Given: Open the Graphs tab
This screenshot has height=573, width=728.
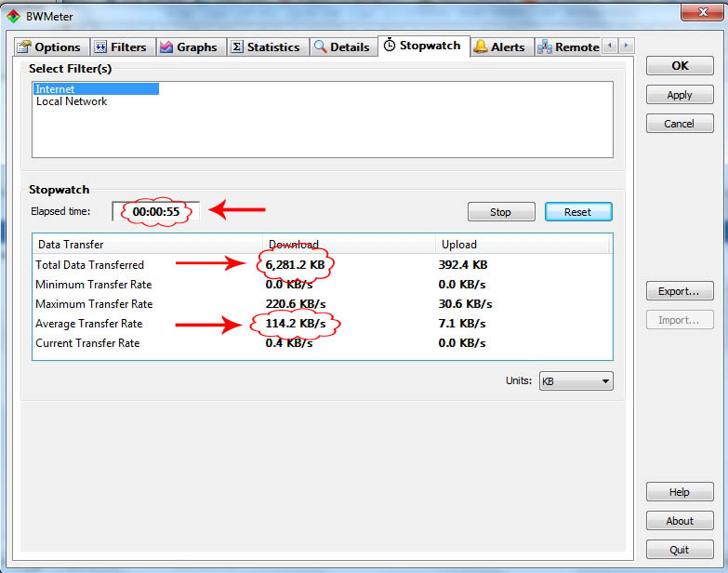Looking at the screenshot, I should (191, 47).
